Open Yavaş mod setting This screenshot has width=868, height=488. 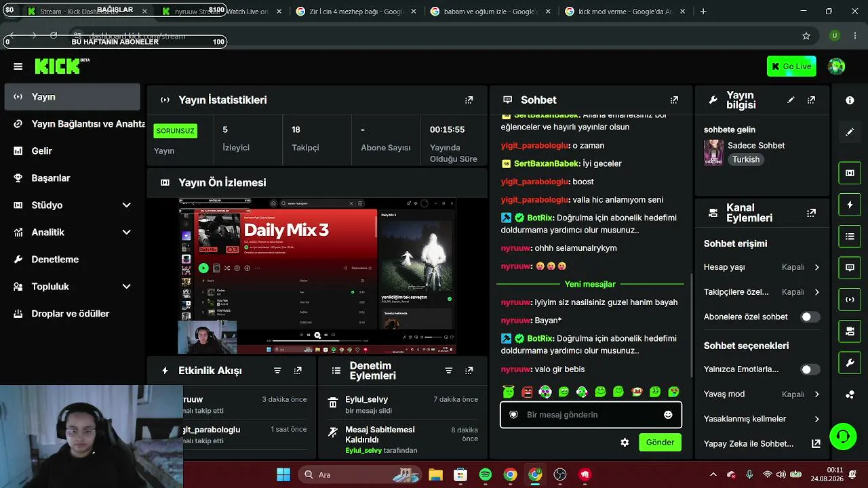click(762, 394)
